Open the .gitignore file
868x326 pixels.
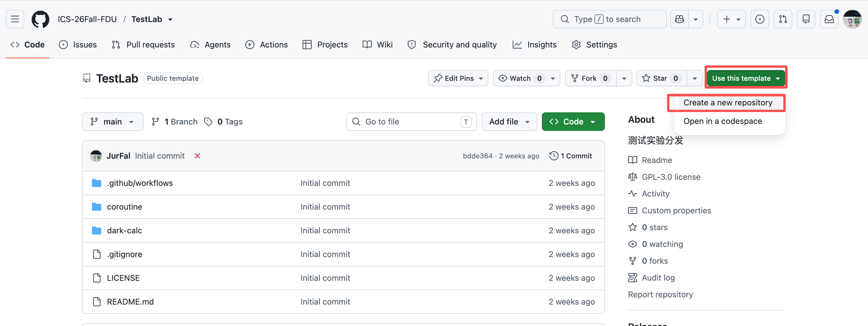tap(124, 254)
